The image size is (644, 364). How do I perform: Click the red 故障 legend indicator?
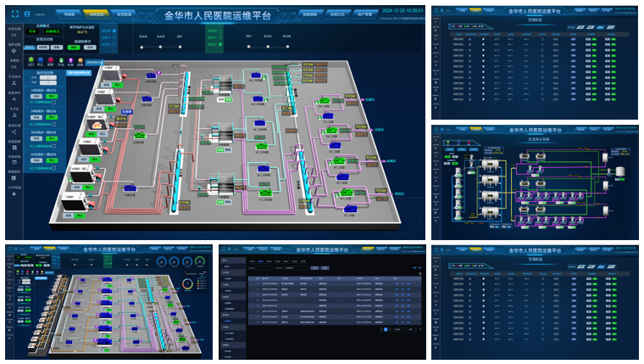(51, 62)
